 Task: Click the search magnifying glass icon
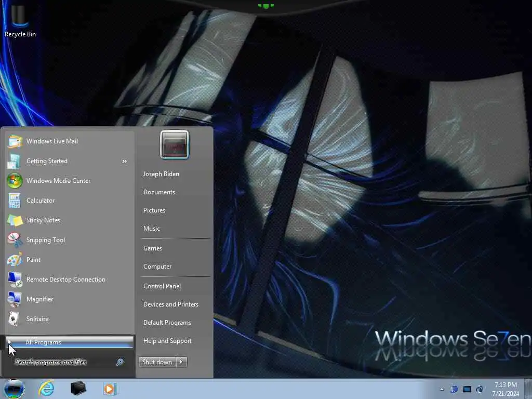pyautogui.click(x=120, y=362)
